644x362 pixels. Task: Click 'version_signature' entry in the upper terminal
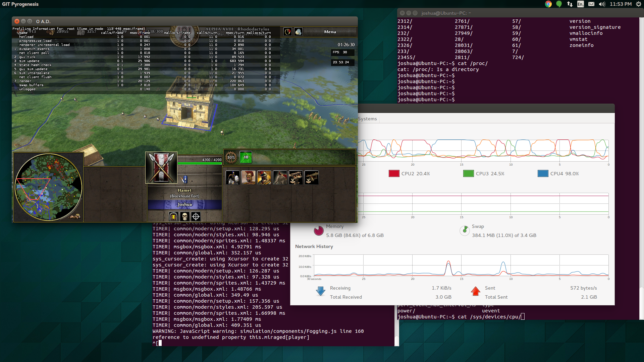[595, 27]
